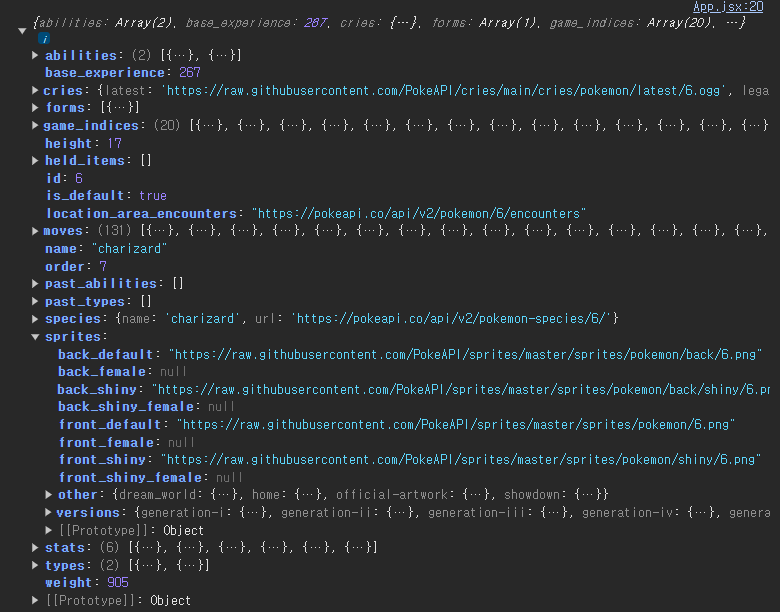Expand the cries object
This screenshot has width=780, height=612.
point(35,91)
